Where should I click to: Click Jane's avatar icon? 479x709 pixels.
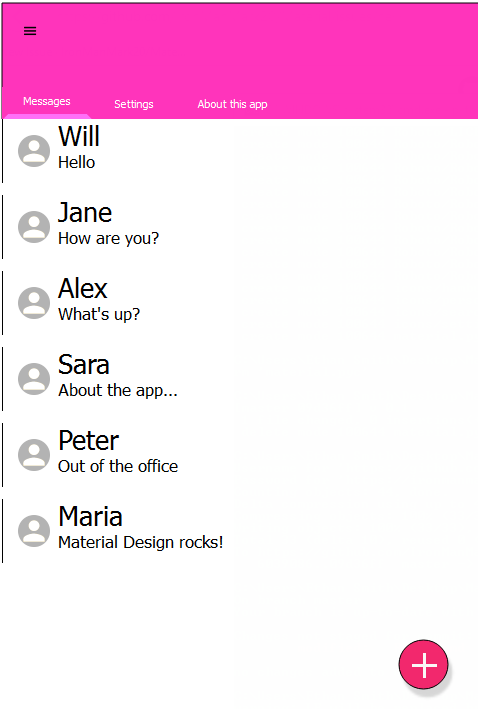point(34,227)
